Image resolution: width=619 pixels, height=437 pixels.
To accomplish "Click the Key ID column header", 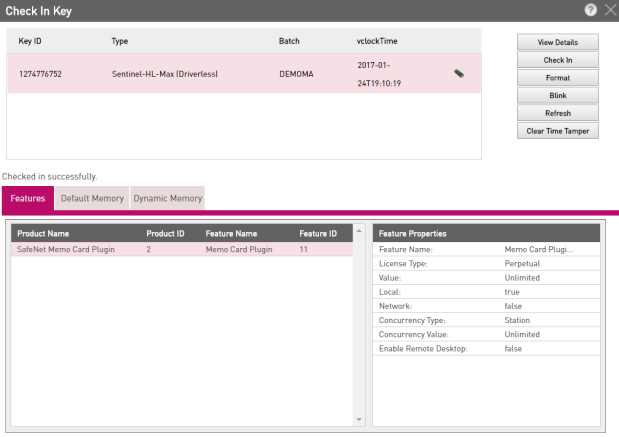I will click(x=30, y=41).
